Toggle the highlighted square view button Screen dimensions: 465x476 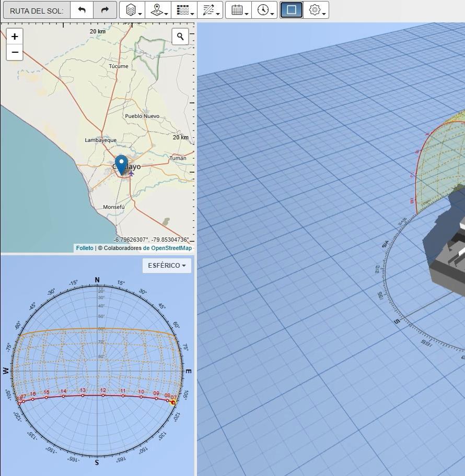[292, 10]
